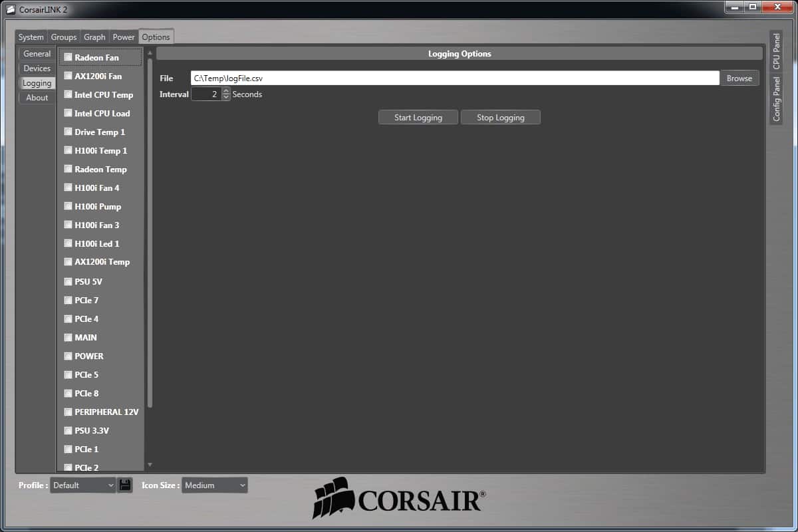Click the Start Logging button
This screenshot has width=798, height=532.
[418, 118]
